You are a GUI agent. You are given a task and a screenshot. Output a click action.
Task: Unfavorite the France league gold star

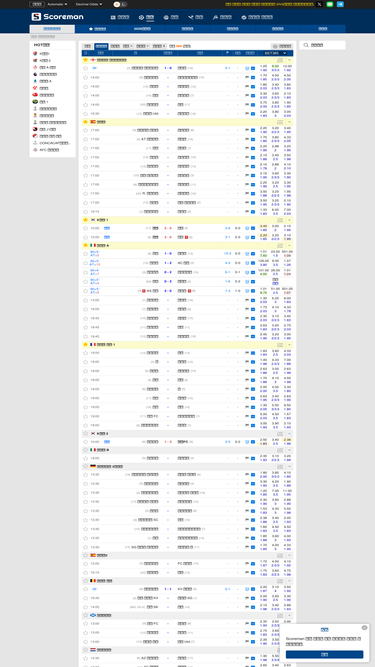pos(85,345)
